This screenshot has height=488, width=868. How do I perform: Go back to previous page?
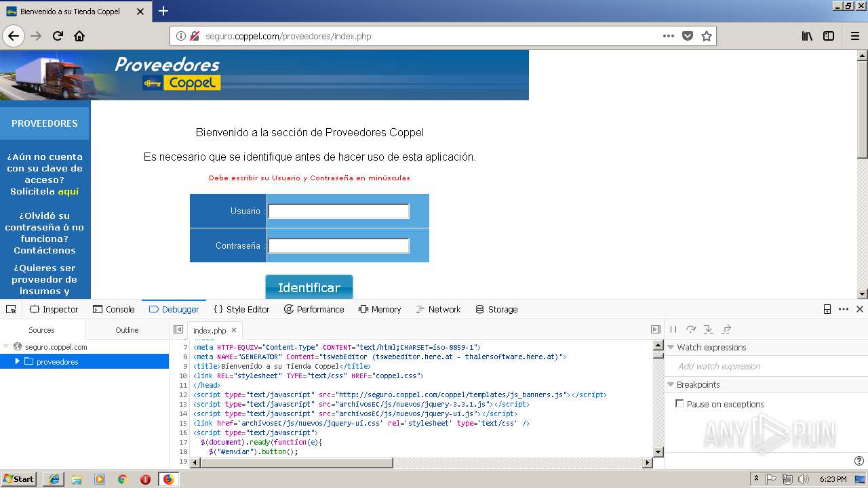click(14, 36)
